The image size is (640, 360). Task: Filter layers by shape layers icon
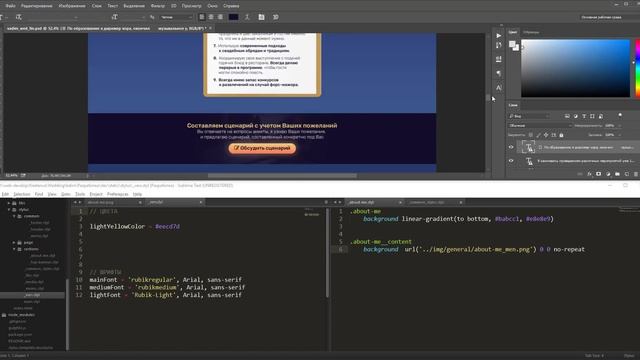[592, 116]
